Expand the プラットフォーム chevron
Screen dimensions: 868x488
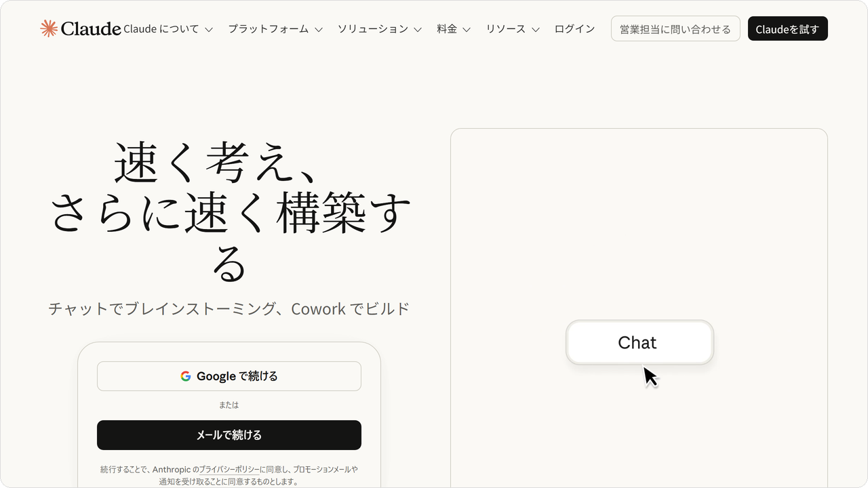[319, 30]
